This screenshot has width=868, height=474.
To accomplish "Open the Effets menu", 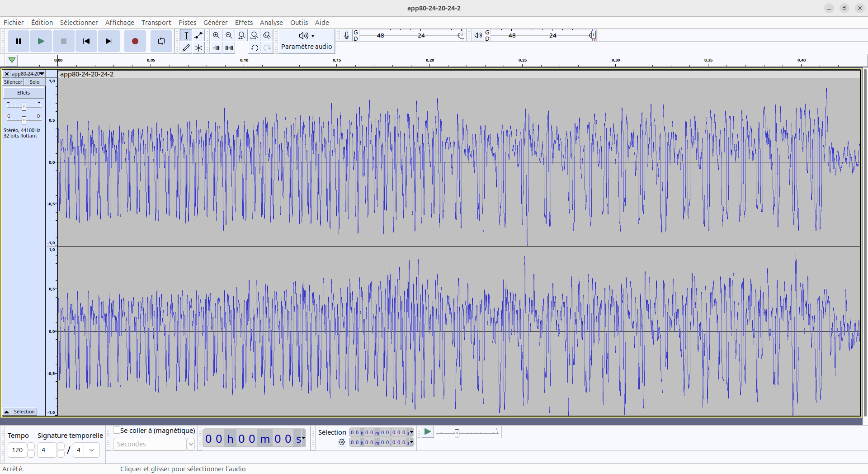I will (244, 23).
